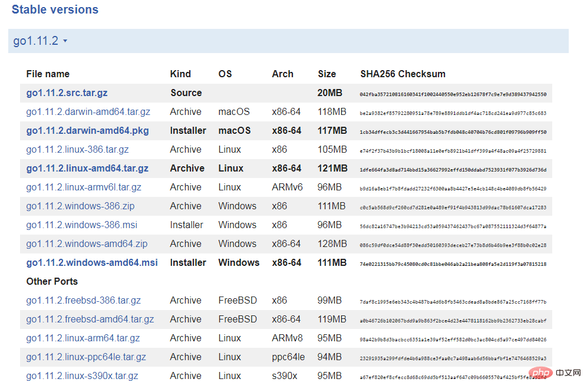Download go1.11.2.linux-amd64.tar.gz archive
Image resolution: width=587 pixels, height=392 pixels.
(x=87, y=169)
